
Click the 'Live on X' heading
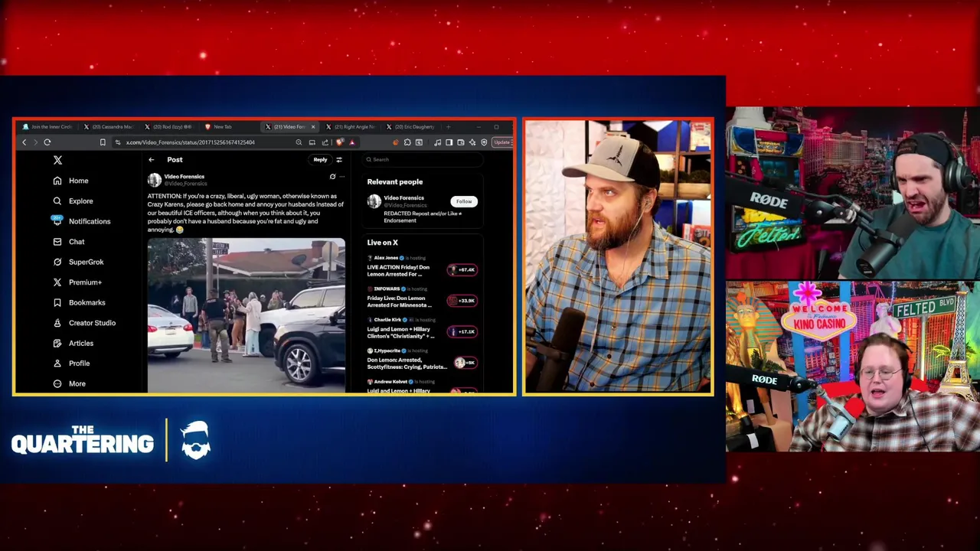tap(382, 243)
